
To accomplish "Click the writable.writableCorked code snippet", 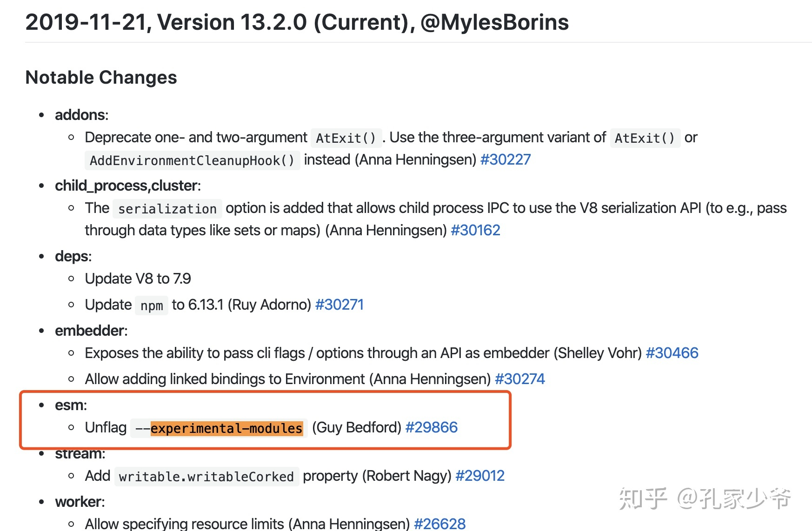I will [206, 477].
